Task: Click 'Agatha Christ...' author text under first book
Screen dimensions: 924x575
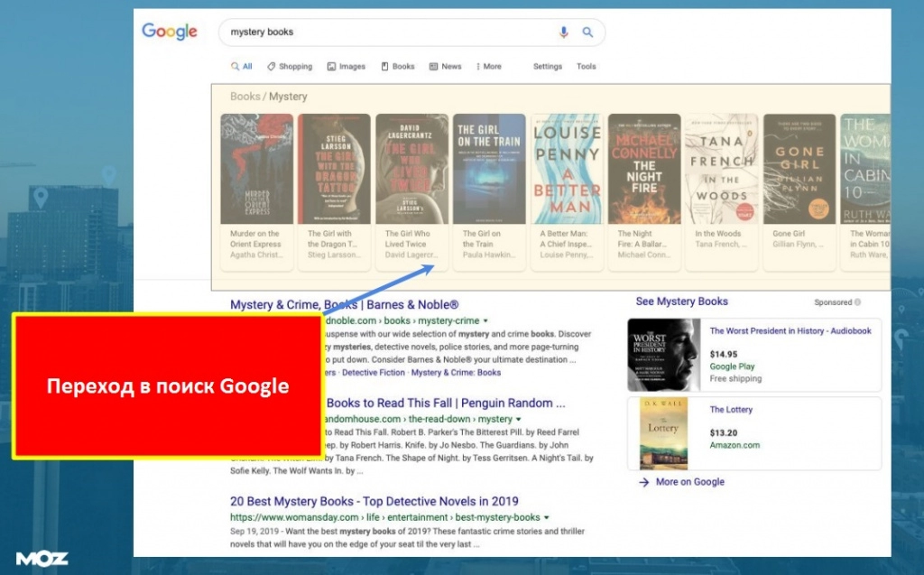Action: coord(256,255)
